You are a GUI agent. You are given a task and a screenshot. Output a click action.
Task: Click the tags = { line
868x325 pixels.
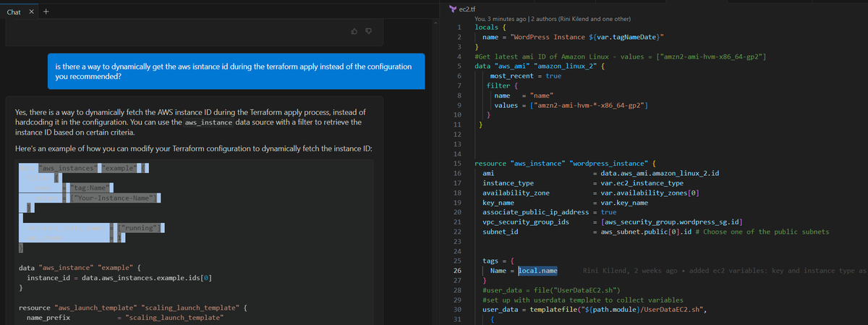tap(498, 261)
